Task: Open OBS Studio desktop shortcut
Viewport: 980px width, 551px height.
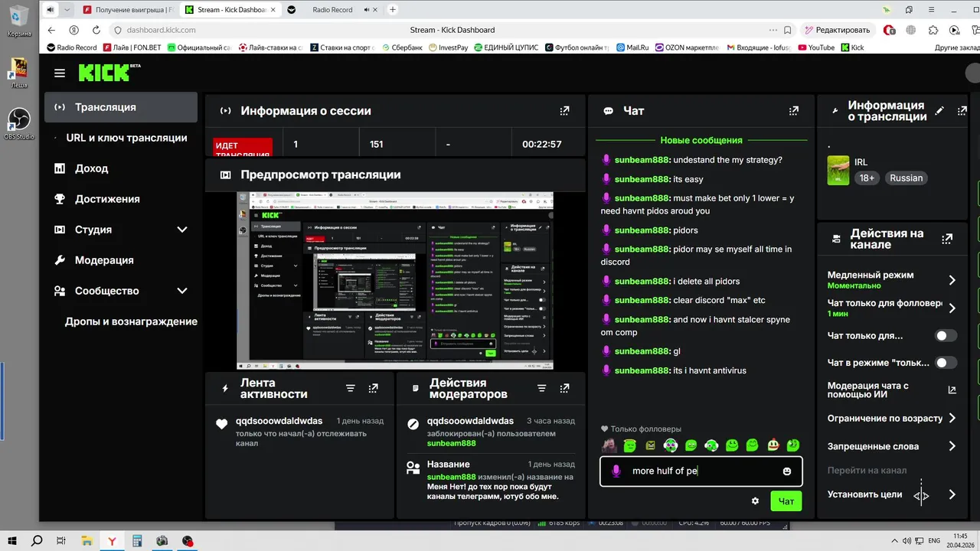Action: [19, 124]
